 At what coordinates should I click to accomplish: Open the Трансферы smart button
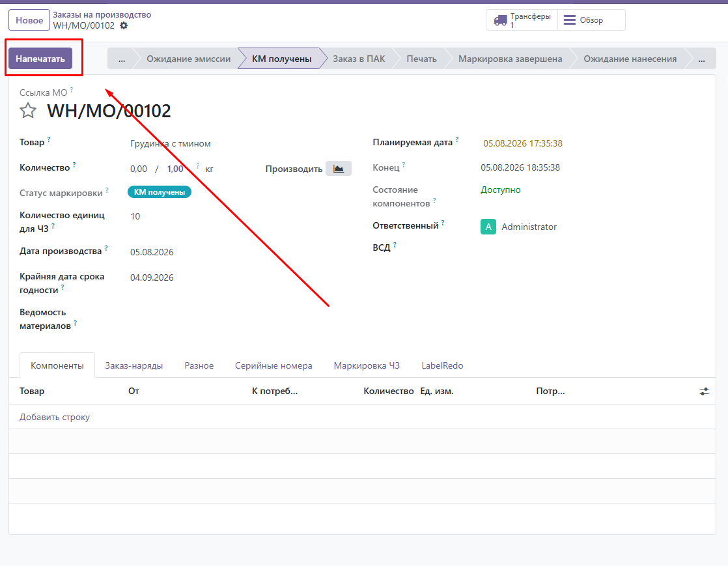click(522, 20)
